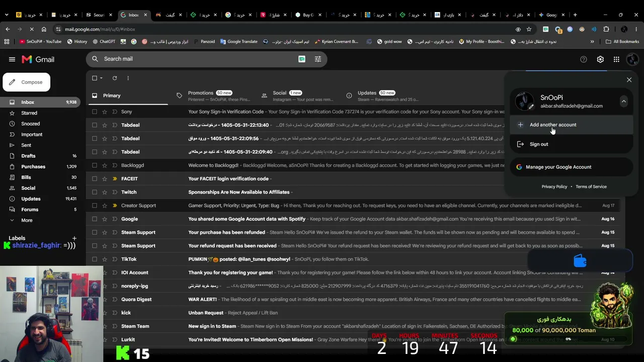Viewport: 644px width, 362px height.
Task: Open Gmail main menu hamburger
Action: [x=12, y=59]
